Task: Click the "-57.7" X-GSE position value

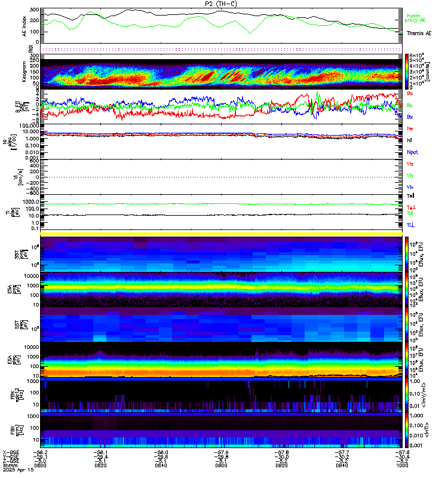Action: pos(342,453)
